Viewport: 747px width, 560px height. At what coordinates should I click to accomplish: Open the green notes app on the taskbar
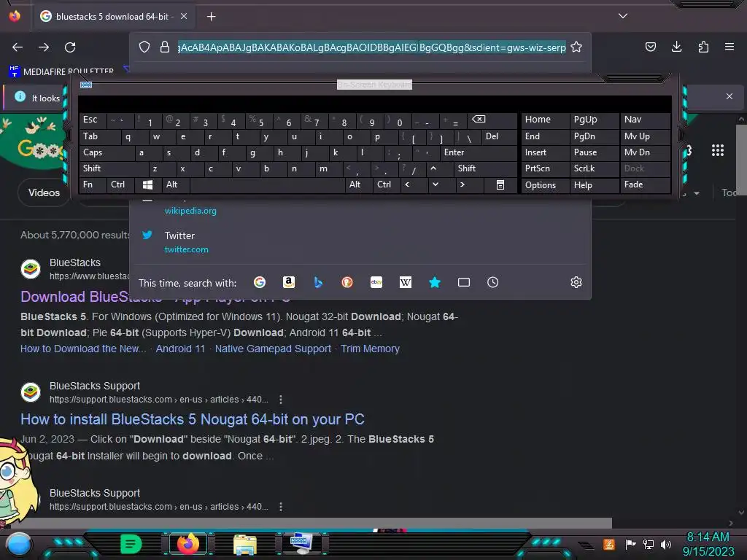pos(131,544)
